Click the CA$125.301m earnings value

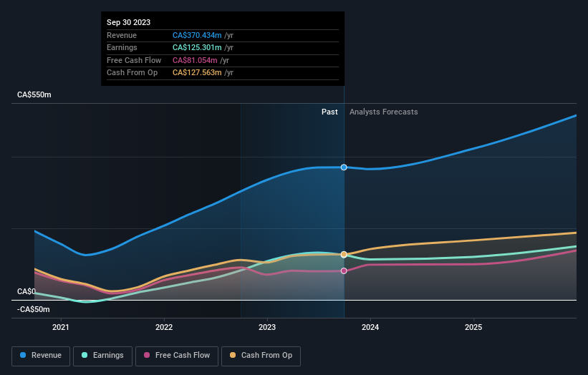tap(197, 47)
